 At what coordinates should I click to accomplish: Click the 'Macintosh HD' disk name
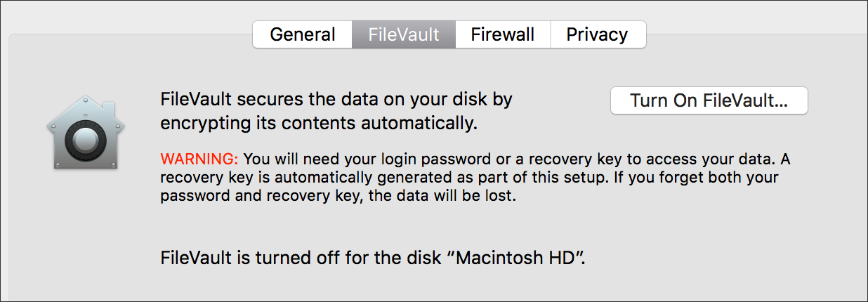point(518,257)
